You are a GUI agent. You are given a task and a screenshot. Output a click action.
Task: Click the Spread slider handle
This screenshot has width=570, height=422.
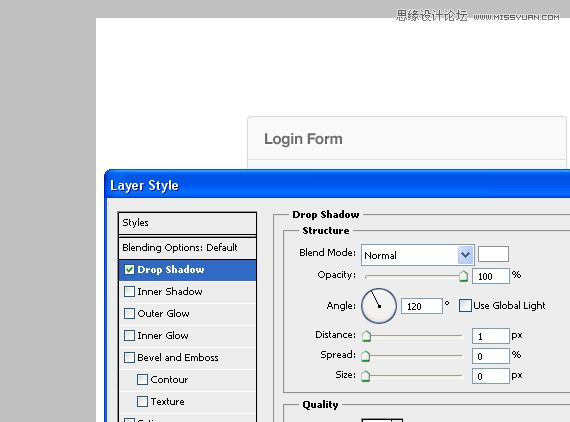tap(366, 356)
